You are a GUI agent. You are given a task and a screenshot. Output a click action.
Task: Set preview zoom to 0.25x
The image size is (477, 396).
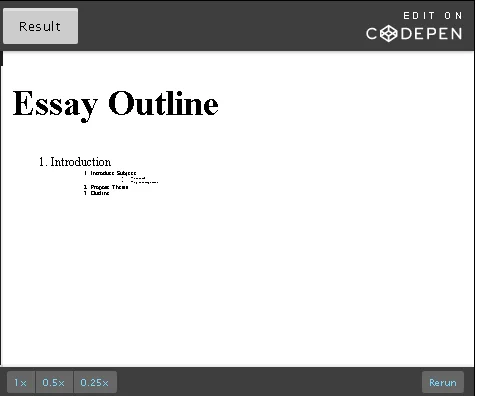pyautogui.click(x=95, y=382)
